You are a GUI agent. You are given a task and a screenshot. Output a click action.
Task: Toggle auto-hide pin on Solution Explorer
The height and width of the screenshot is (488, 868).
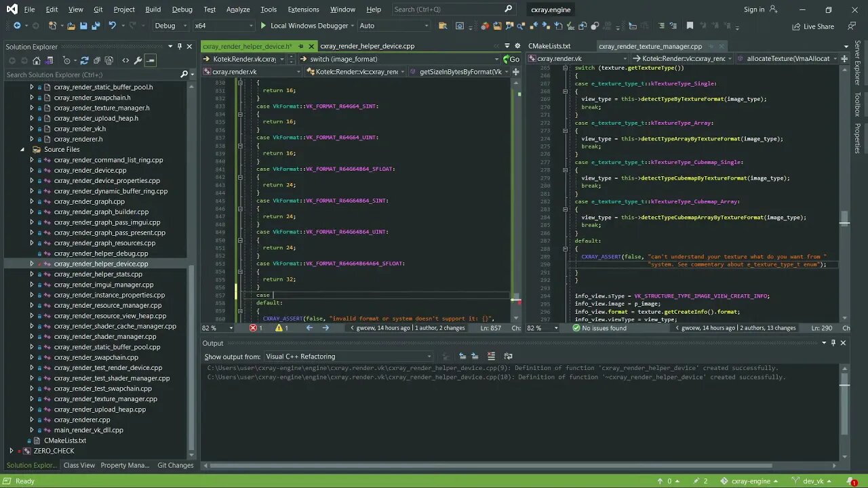pos(179,46)
